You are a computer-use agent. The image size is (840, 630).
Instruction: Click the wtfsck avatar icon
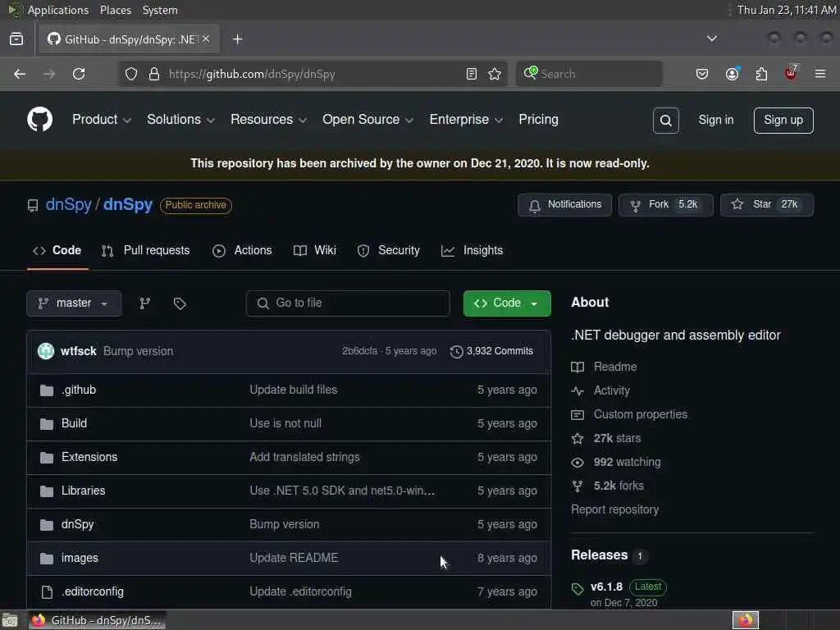click(x=46, y=351)
